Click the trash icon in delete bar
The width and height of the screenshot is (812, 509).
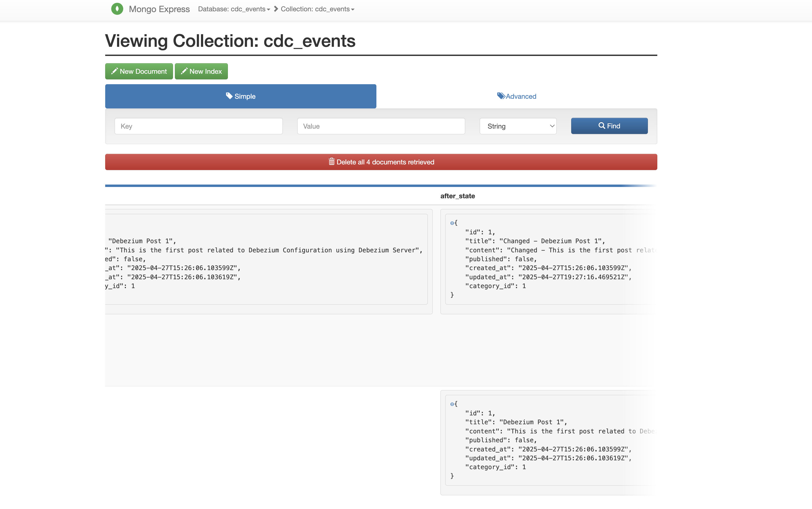coord(331,162)
